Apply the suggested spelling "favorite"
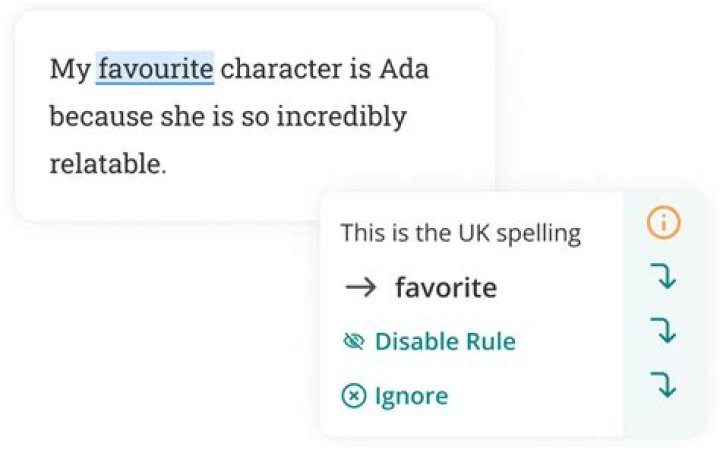 coord(446,288)
